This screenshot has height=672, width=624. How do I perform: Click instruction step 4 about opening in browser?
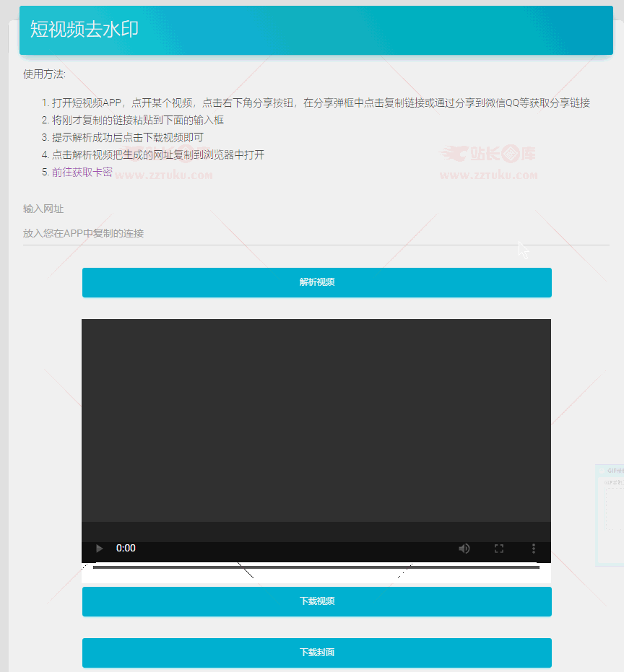(x=158, y=154)
